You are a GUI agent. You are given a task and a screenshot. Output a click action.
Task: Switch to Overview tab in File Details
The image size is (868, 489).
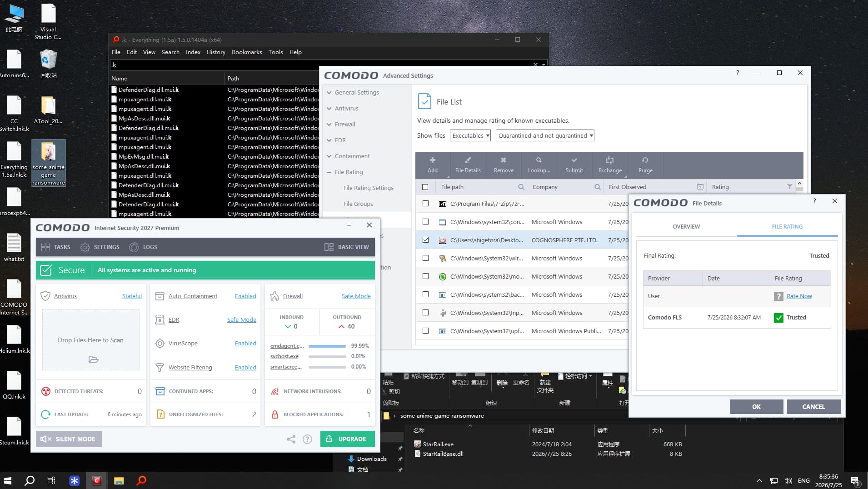click(686, 226)
